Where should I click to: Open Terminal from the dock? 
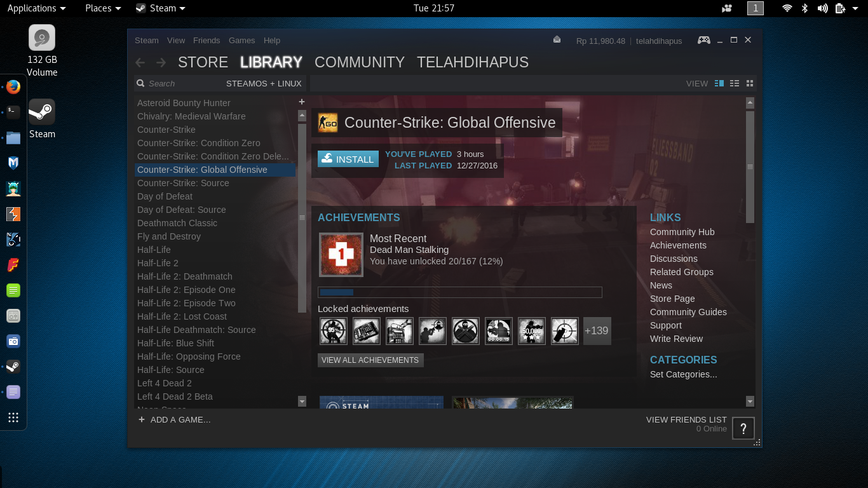tap(13, 112)
